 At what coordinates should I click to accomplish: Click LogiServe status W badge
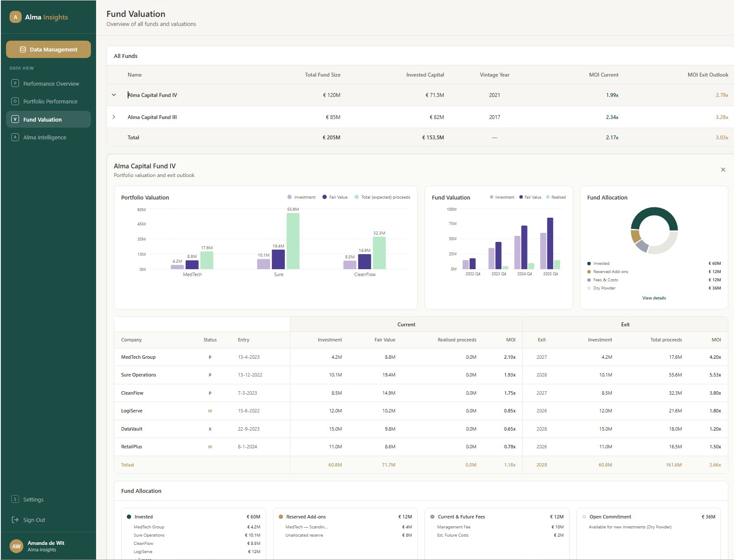coord(210,411)
